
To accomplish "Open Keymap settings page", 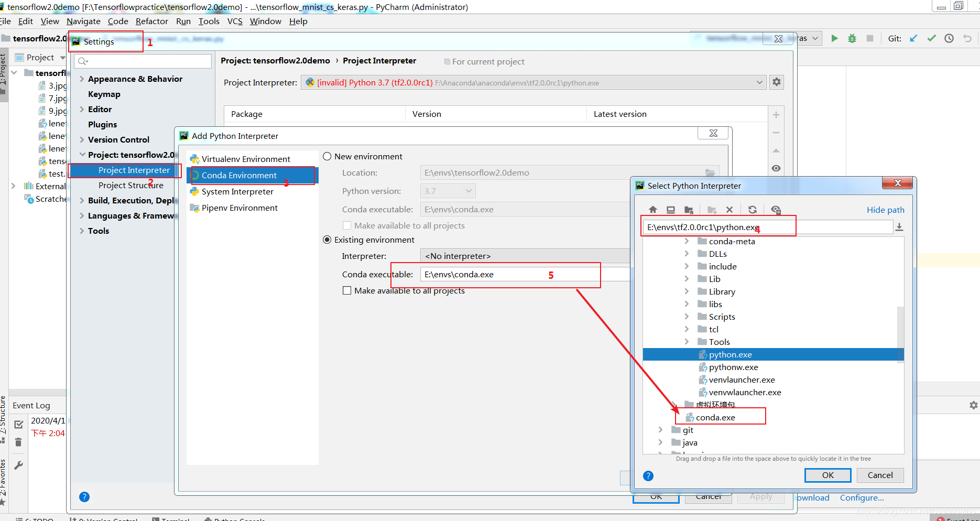I will click(x=104, y=94).
